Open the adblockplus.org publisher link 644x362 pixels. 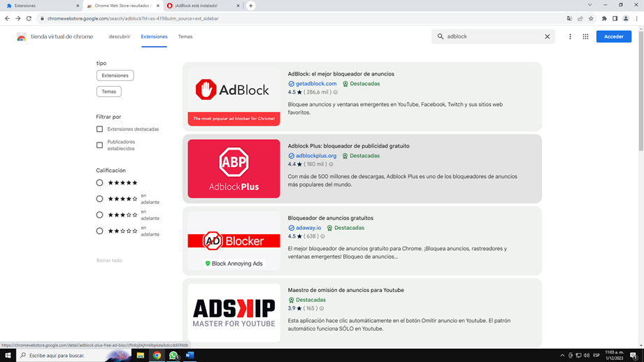tap(316, 156)
